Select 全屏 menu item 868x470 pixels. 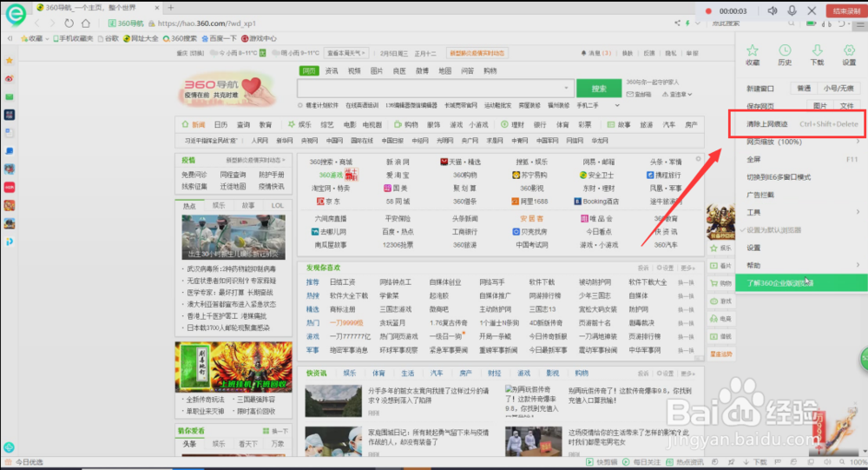[x=802, y=160]
